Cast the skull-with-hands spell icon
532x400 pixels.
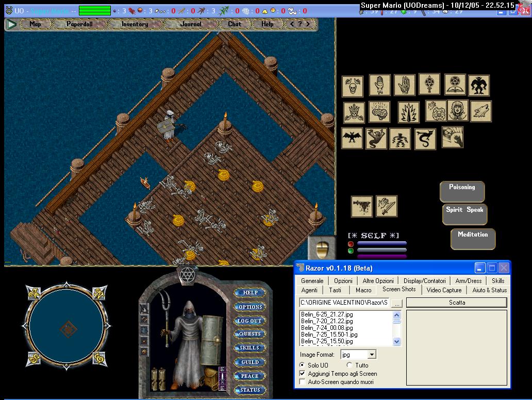pyautogui.click(x=353, y=86)
